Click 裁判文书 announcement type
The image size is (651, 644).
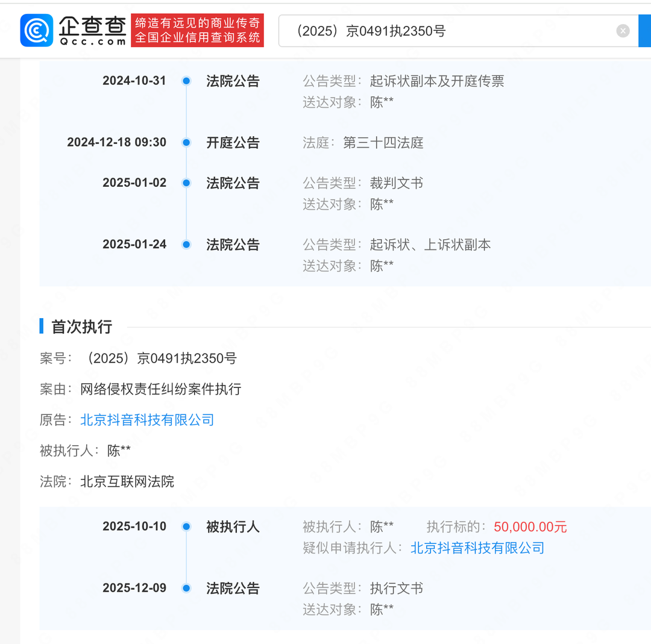tap(397, 183)
